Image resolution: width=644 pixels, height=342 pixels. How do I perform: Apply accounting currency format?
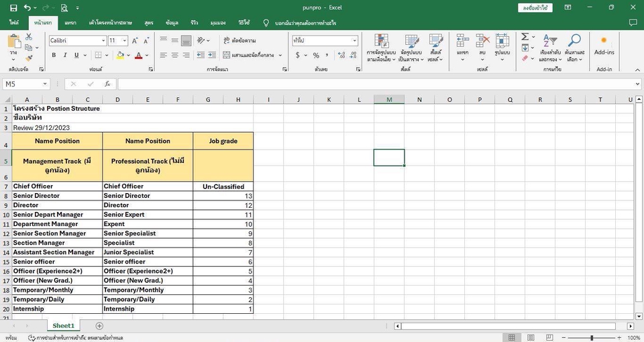298,55
